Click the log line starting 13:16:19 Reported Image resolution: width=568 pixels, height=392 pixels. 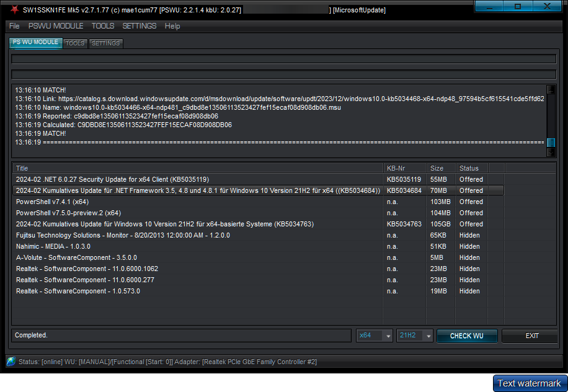[117, 116]
